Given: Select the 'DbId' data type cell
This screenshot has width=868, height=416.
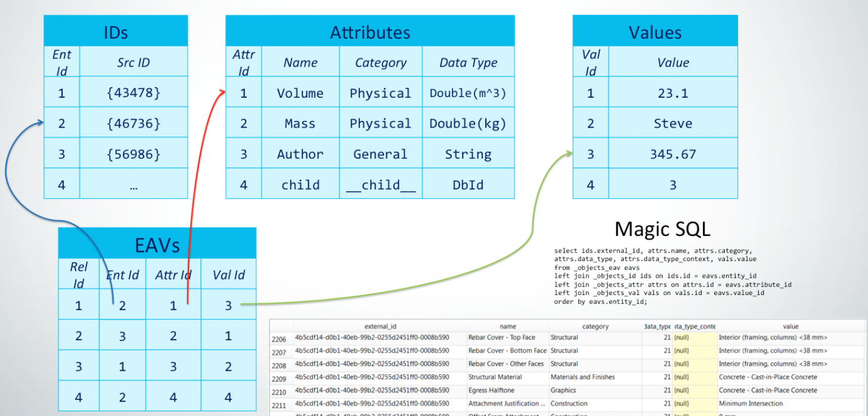Looking at the screenshot, I should tap(468, 185).
